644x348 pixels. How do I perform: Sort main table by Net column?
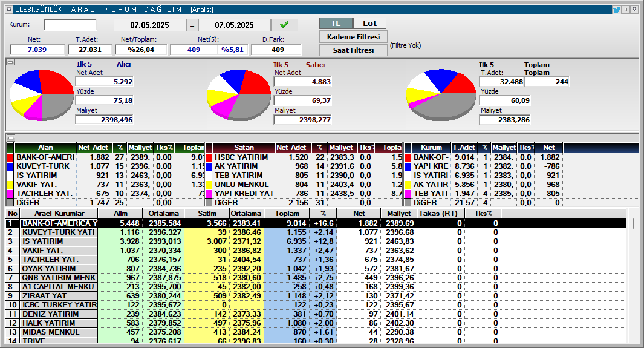(x=359, y=214)
